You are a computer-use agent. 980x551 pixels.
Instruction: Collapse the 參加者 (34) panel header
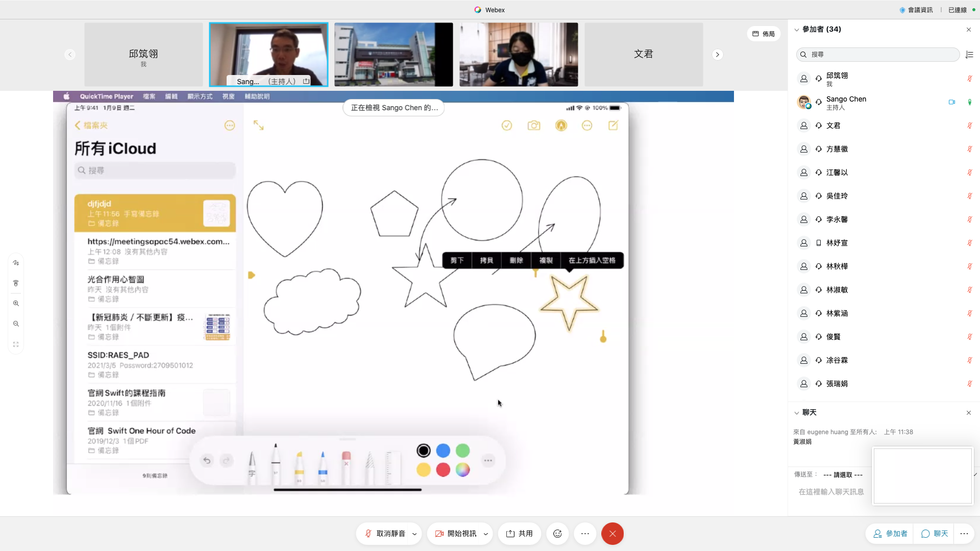pos(796,30)
